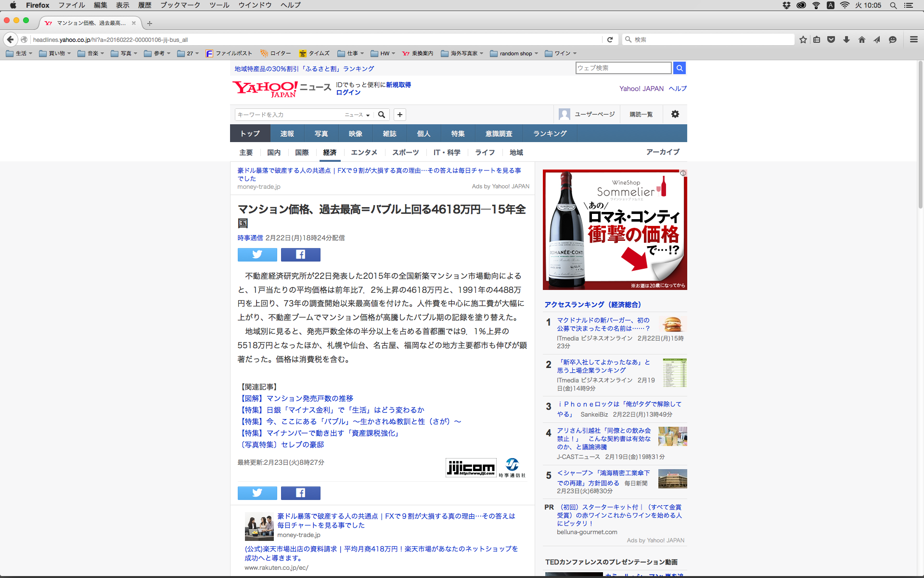This screenshot has height=578, width=924.
Task: Click the ログイン link
Action: [x=348, y=92]
